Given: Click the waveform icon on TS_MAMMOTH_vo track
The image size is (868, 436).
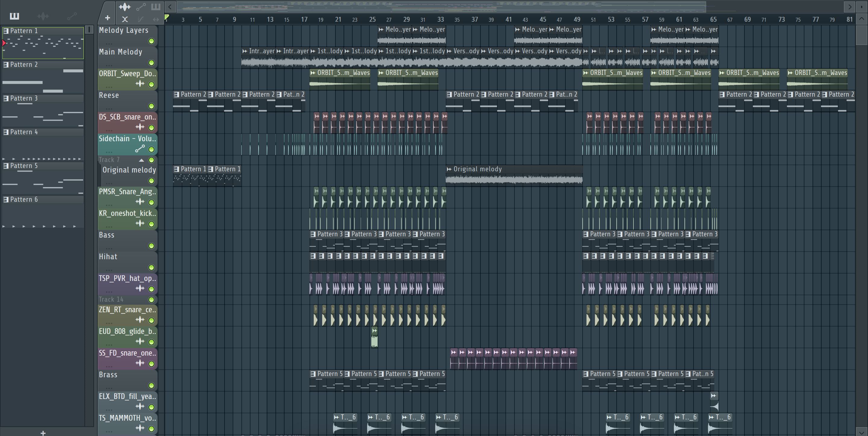Looking at the screenshot, I should tap(140, 428).
